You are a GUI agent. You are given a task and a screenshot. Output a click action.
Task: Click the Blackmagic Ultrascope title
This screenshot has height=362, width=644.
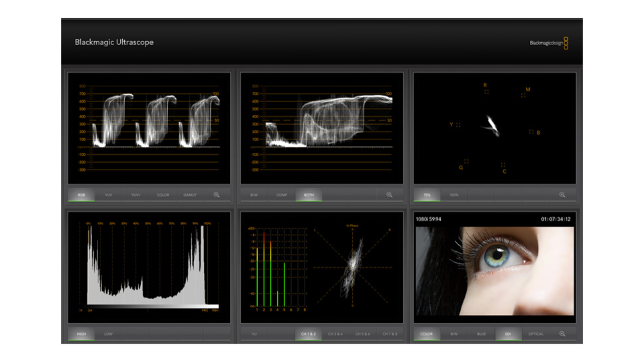114,42
